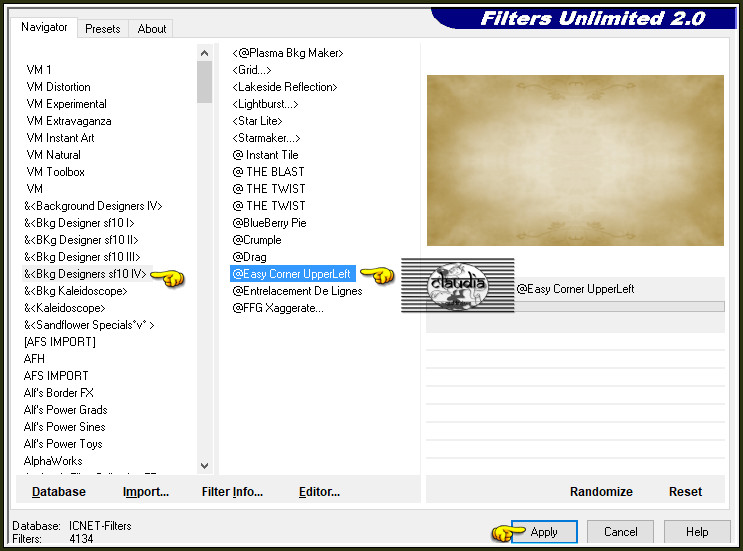
Task: Choose <Starmaker...> filter
Action: pyautogui.click(x=266, y=138)
